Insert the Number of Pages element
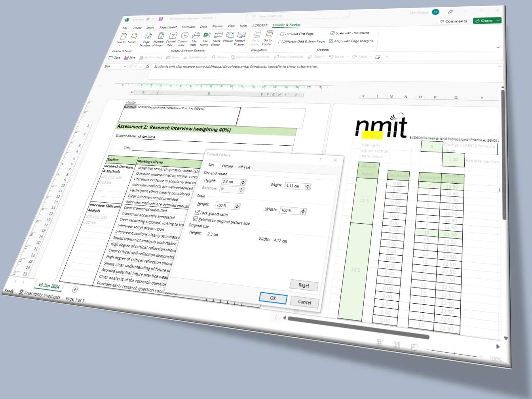The width and height of the screenshot is (532, 399). coord(158,40)
